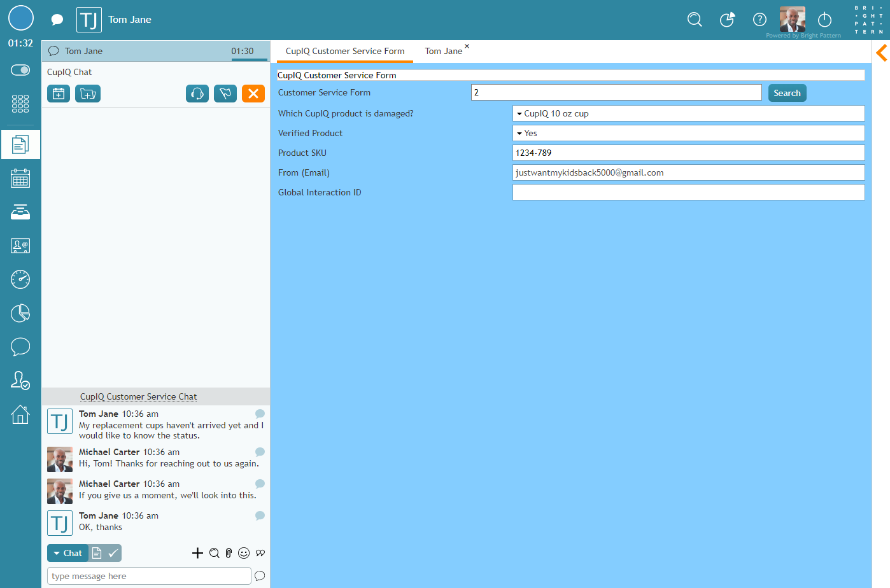Open the contacts directory card icon
Image resolution: width=890 pixels, height=588 pixels.
20,246
